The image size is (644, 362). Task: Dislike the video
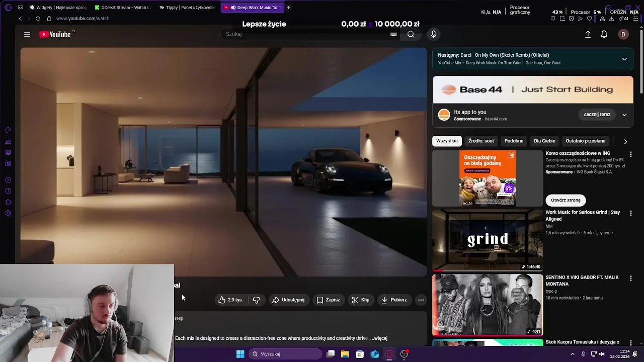pyautogui.click(x=256, y=300)
